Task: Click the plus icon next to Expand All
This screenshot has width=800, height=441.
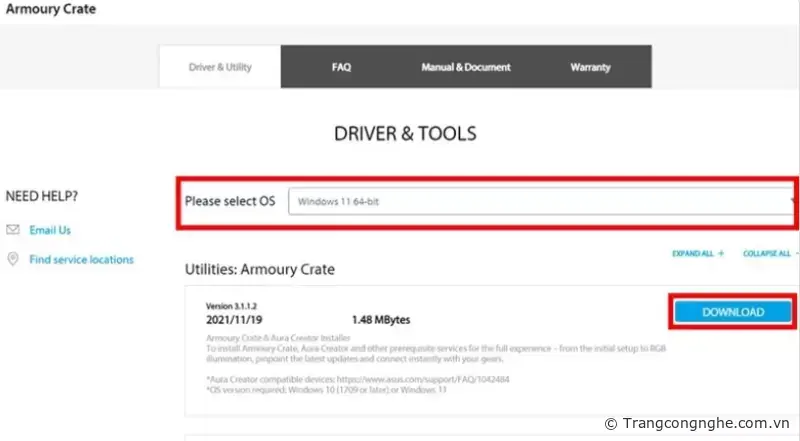Action: pyautogui.click(x=721, y=254)
